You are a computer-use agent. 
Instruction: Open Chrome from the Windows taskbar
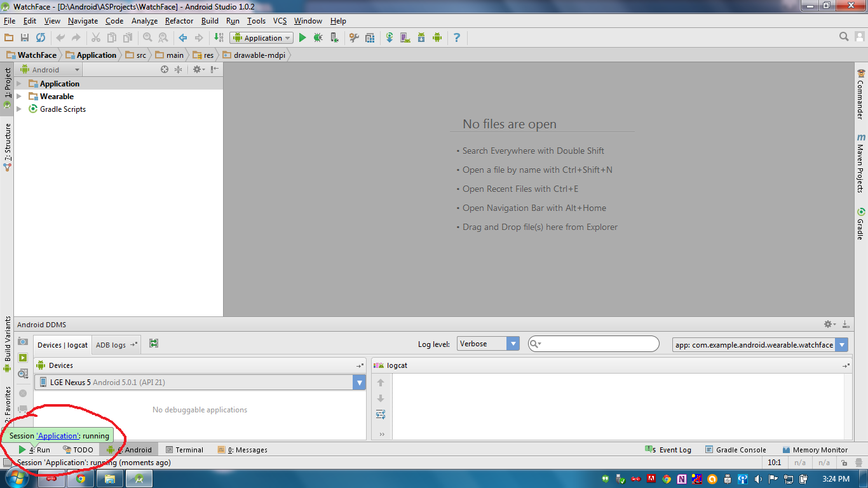(81, 478)
